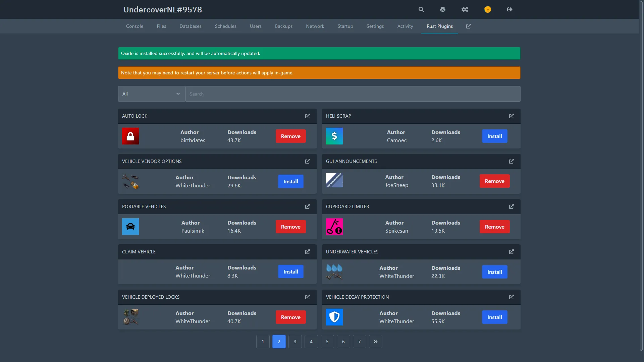Click the dollar-sign Heli Scrap thumbnail
644x362 pixels.
(334, 136)
